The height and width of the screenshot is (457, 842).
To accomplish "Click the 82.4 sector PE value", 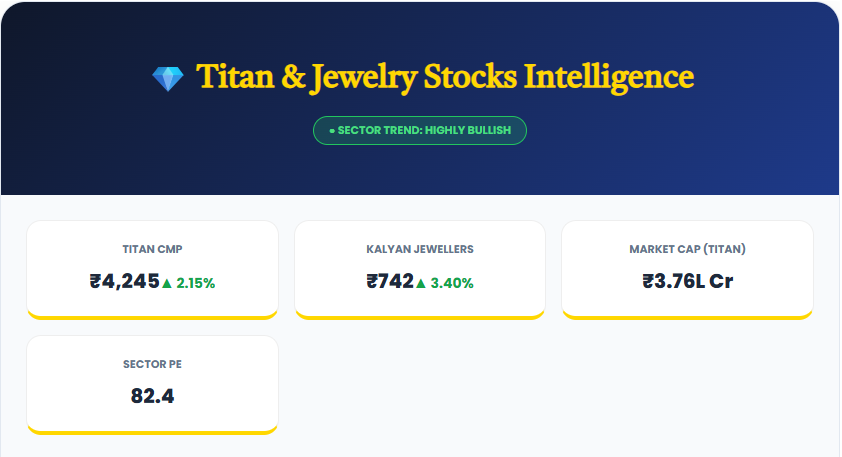I will [152, 396].
